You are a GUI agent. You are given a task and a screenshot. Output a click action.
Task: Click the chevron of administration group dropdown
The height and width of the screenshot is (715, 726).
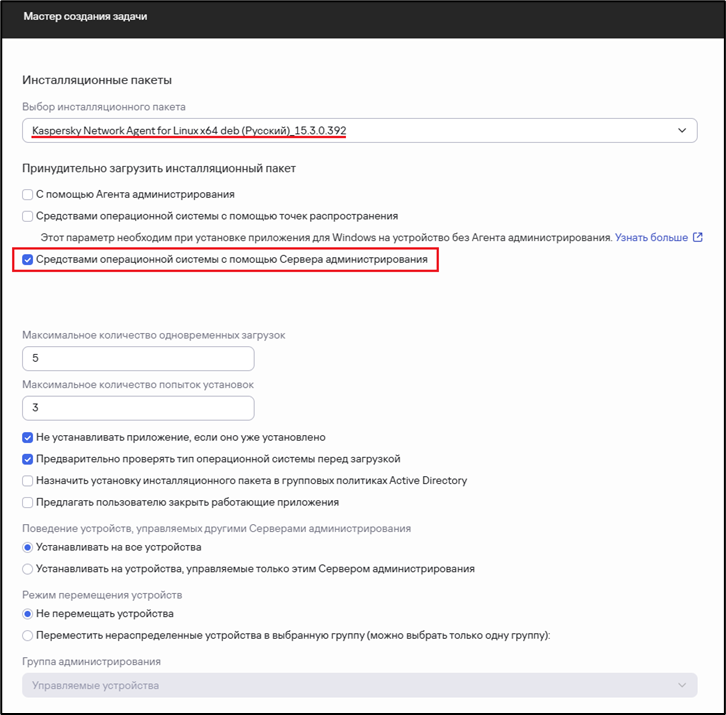[x=683, y=685]
